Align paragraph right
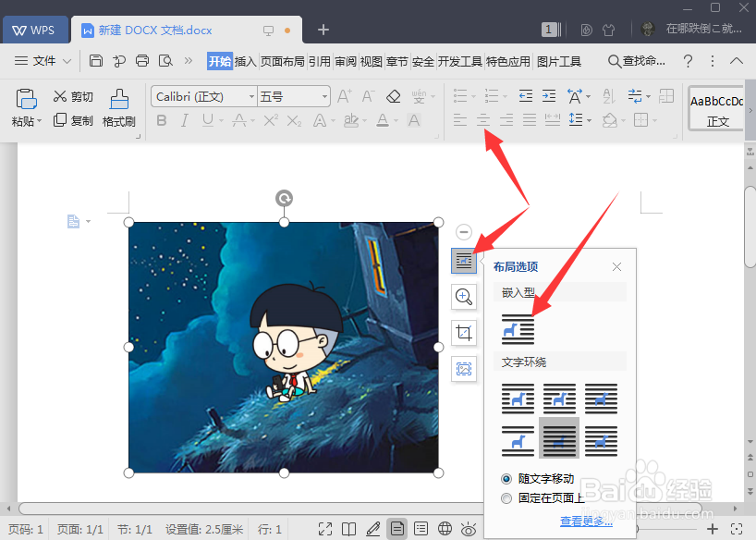The width and height of the screenshot is (756, 540). 506,119
